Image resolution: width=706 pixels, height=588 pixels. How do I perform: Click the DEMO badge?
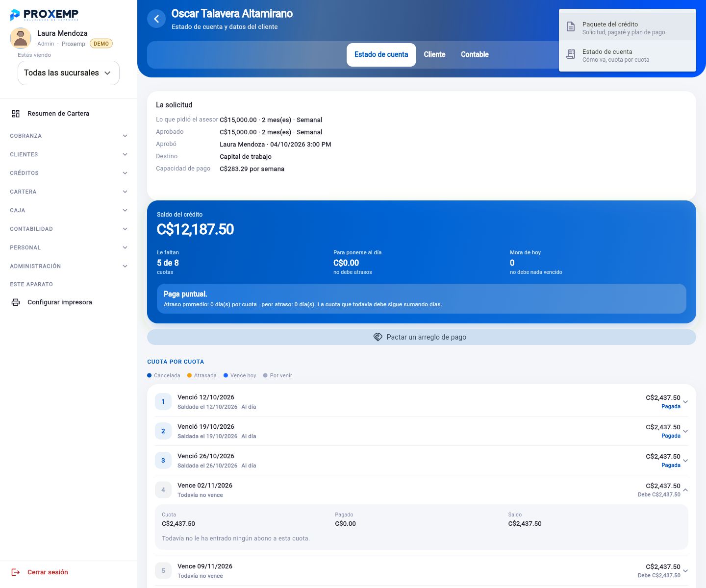[101, 44]
